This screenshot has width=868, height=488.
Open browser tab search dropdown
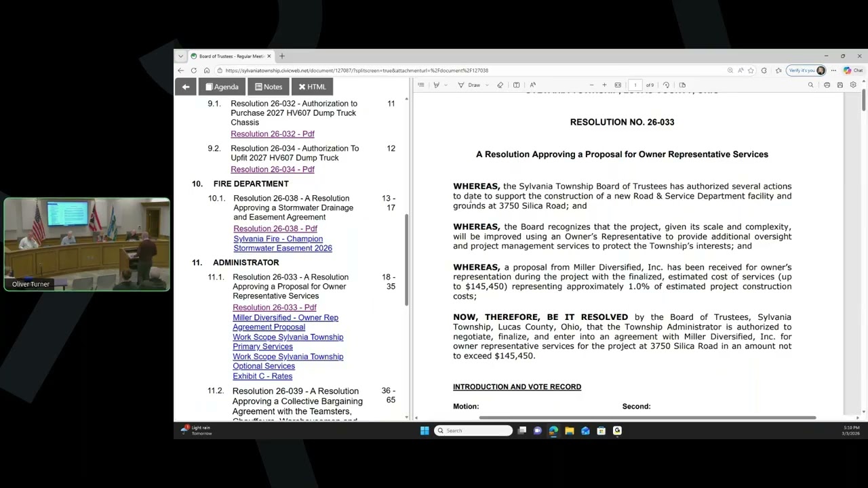click(x=180, y=56)
